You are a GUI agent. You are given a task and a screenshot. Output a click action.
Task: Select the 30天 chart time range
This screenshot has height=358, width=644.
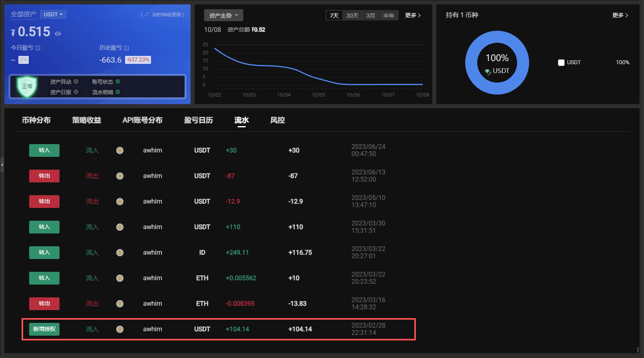[x=352, y=16]
